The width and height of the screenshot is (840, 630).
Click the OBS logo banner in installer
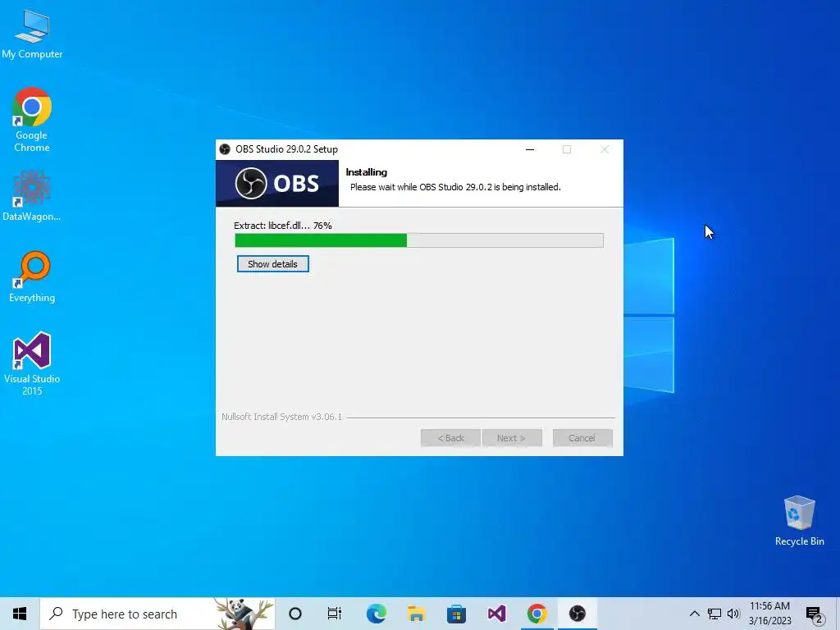[277, 183]
